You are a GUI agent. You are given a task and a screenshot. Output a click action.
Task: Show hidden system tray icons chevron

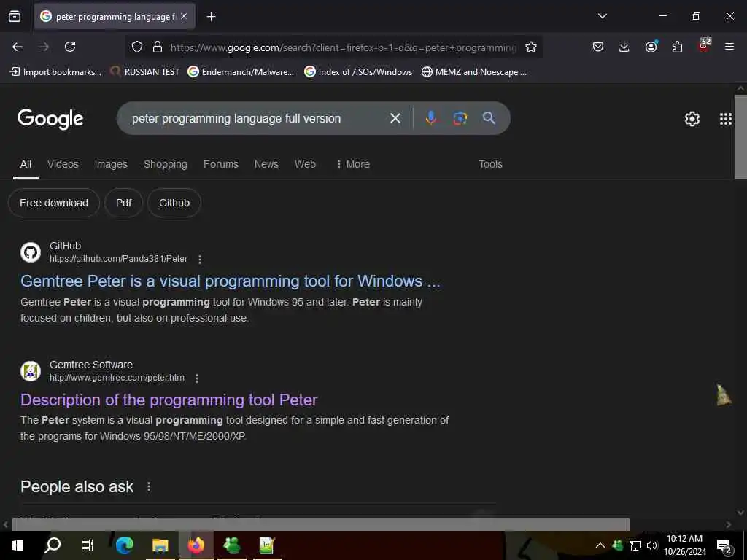point(600,545)
